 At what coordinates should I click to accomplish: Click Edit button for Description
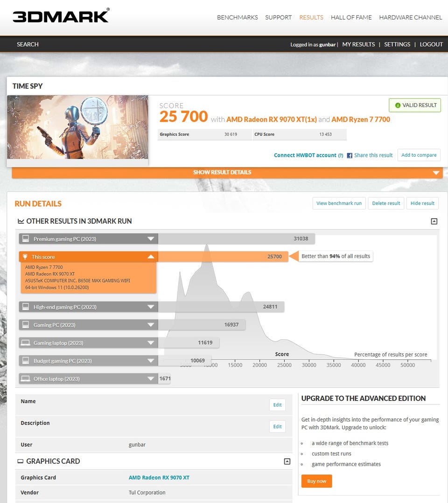click(x=277, y=426)
